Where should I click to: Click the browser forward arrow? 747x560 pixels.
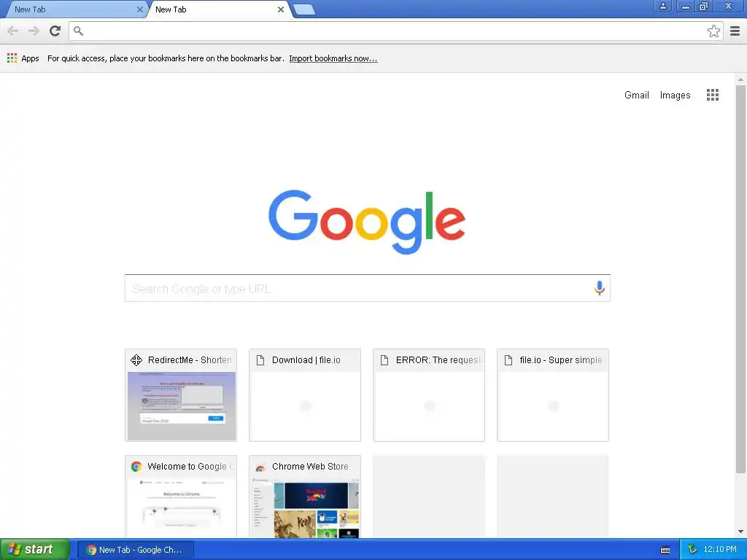pos(34,31)
